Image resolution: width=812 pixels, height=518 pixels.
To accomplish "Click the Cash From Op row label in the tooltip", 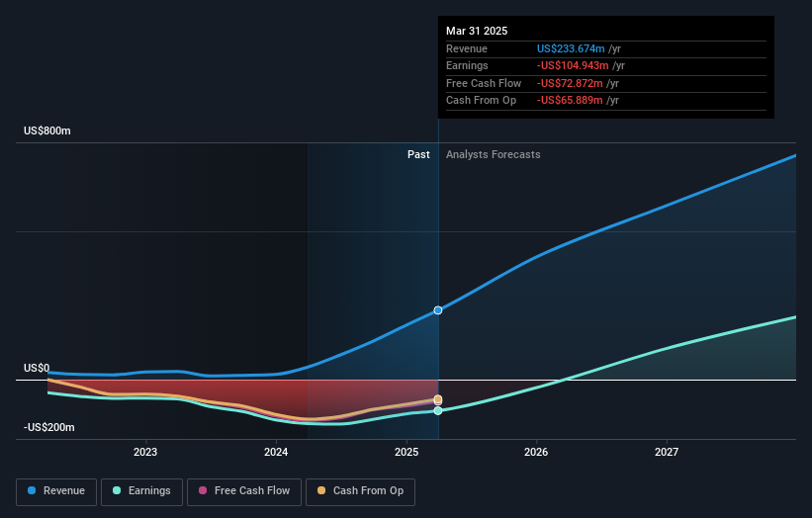I will click(481, 101).
